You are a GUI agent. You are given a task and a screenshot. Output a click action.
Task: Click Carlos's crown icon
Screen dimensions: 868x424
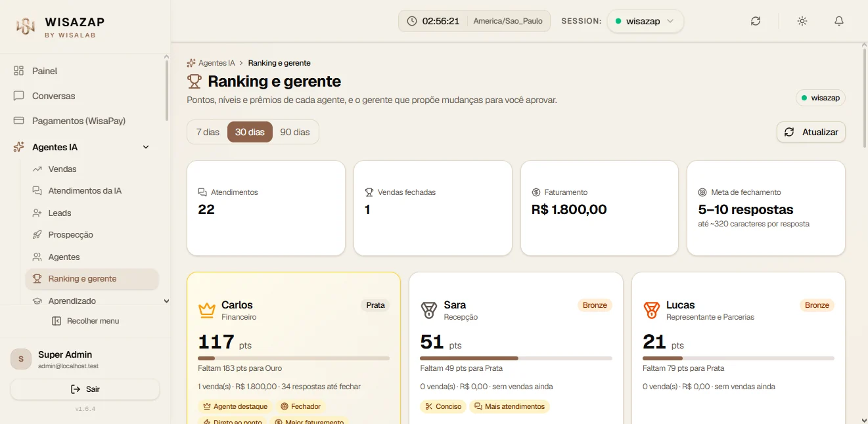[207, 310]
